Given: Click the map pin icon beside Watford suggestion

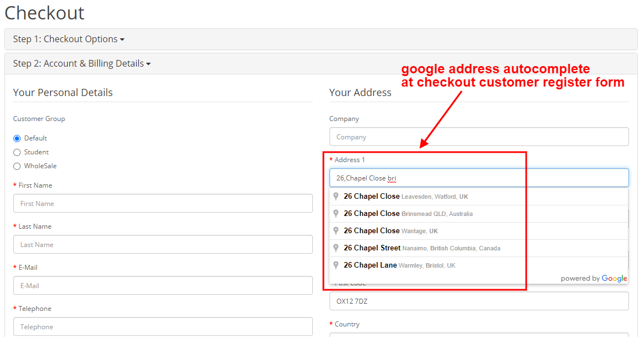Looking at the screenshot, I should pyautogui.click(x=336, y=196).
